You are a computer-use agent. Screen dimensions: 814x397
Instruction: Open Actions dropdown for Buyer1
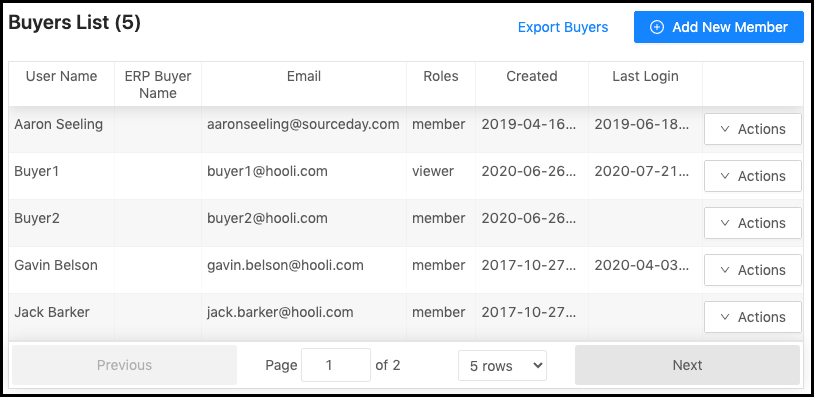click(753, 176)
